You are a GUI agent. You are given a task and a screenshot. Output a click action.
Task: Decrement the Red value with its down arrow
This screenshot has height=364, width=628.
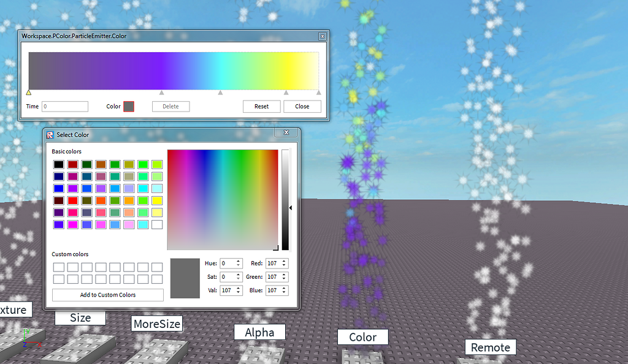pos(283,265)
